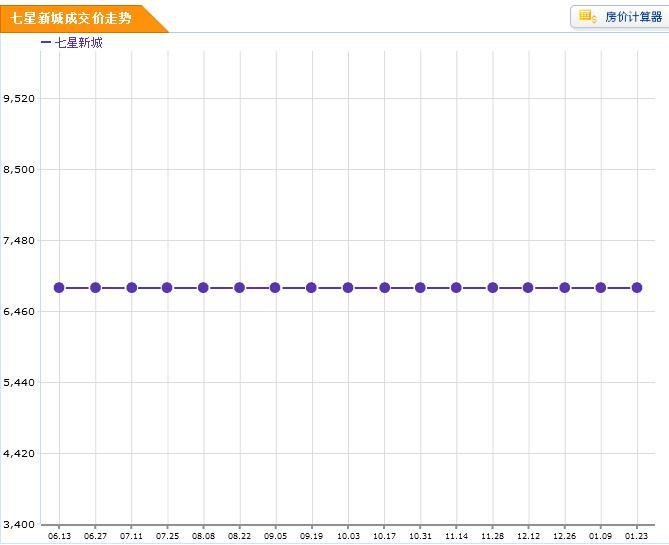The height and width of the screenshot is (545, 669).
Task: Click the data point at 01.23
Action: pyautogui.click(x=637, y=288)
